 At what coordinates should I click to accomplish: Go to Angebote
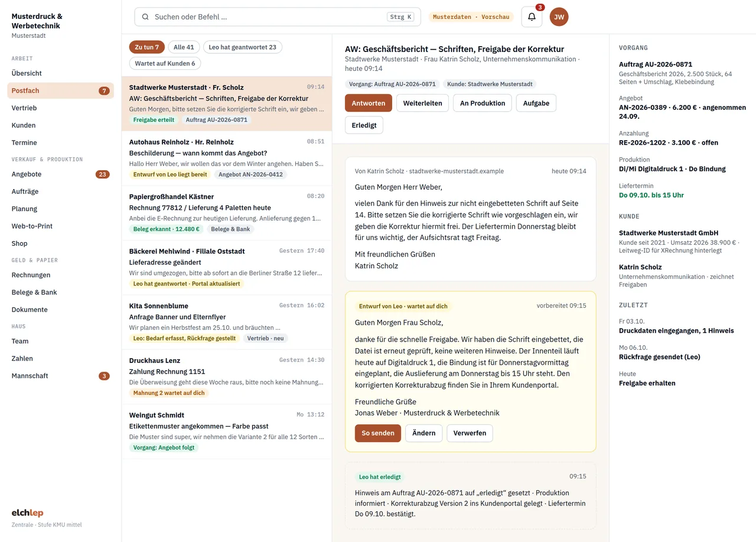coord(60,174)
